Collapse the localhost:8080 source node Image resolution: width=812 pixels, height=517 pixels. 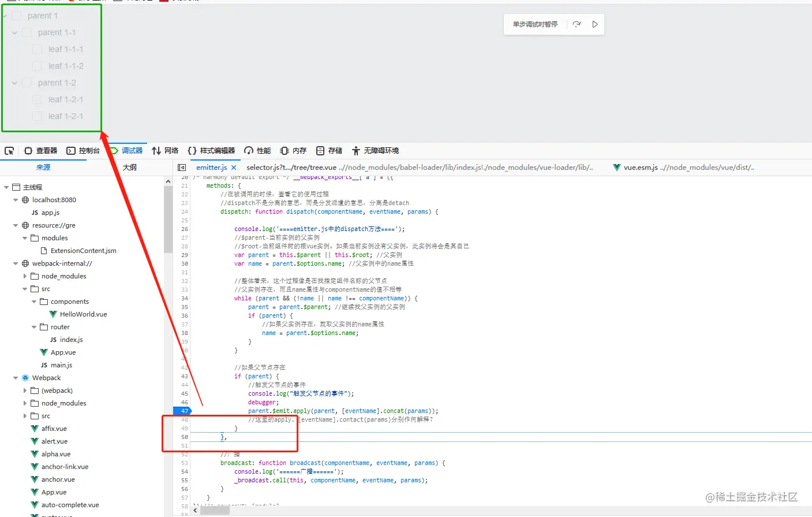point(16,200)
